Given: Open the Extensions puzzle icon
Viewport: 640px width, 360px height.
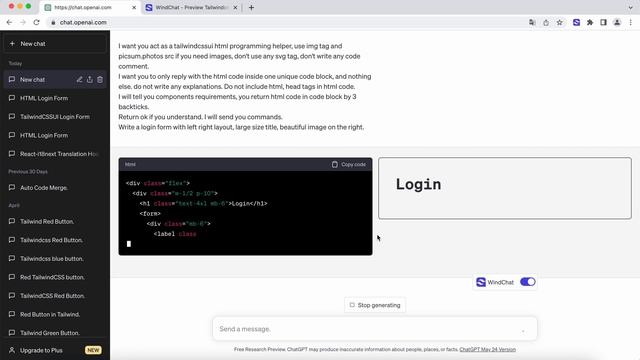Looking at the screenshot, I should coord(590,22).
